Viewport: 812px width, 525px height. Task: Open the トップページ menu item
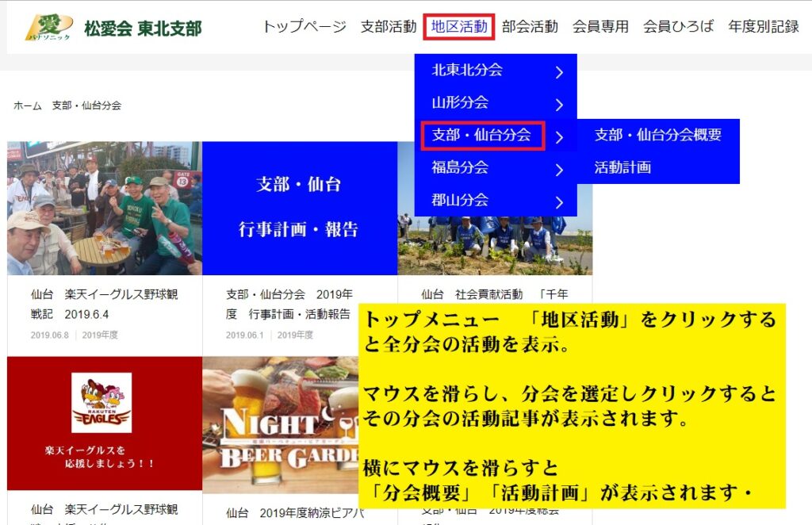pos(304,27)
